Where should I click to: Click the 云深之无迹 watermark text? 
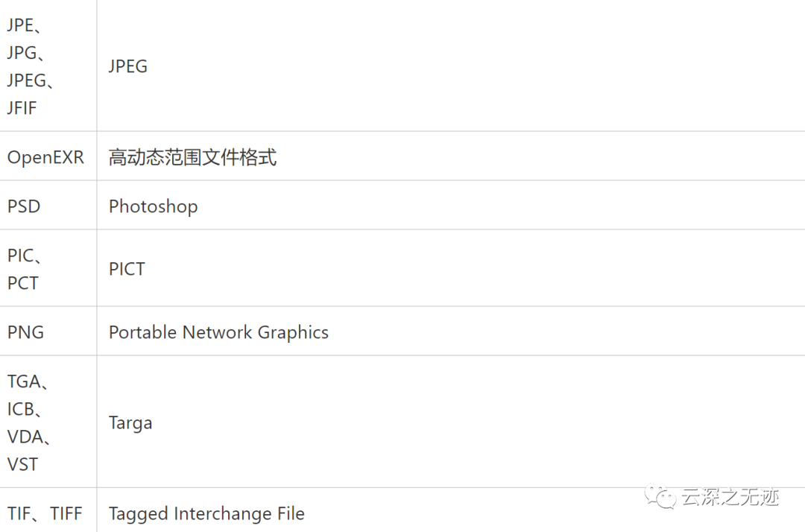pyautogui.click(x=730, y=496)
